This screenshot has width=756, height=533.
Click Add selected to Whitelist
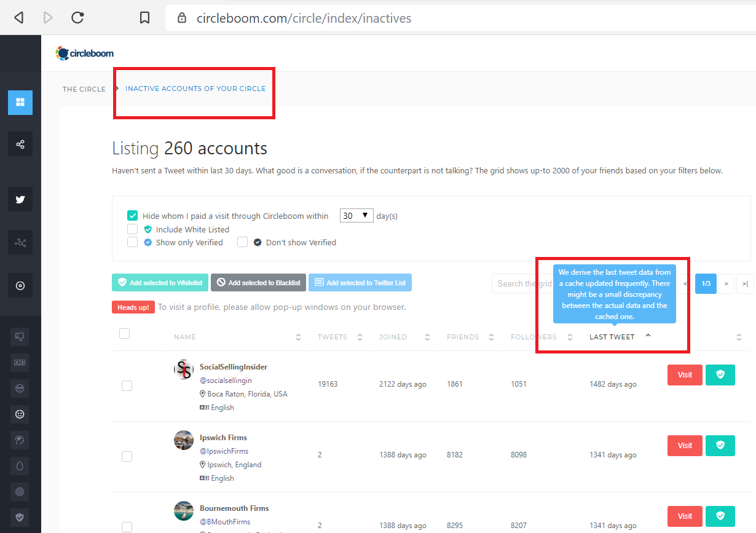160,283
